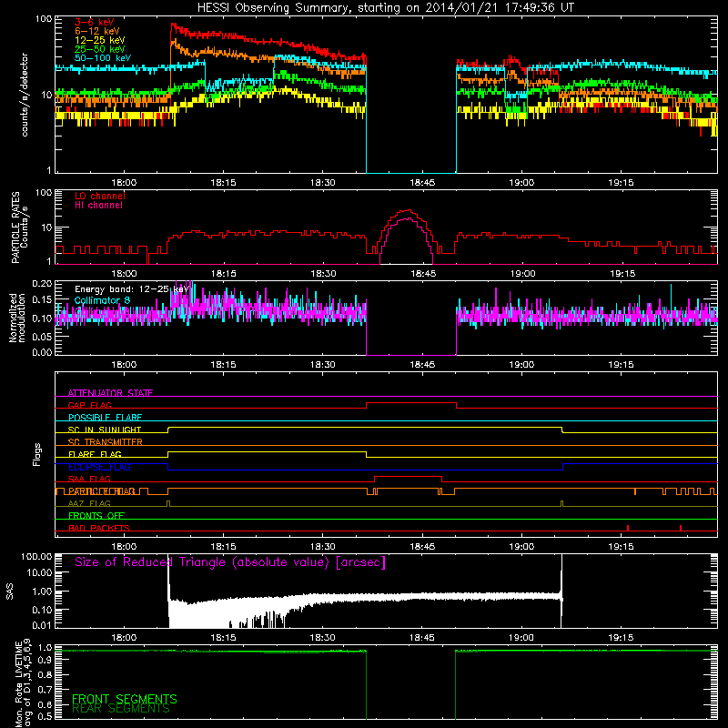This screenshot has width=728, height=728.
Task: Click the 19:00 tick under the SAS panel
Action: (x=521, y=638)
